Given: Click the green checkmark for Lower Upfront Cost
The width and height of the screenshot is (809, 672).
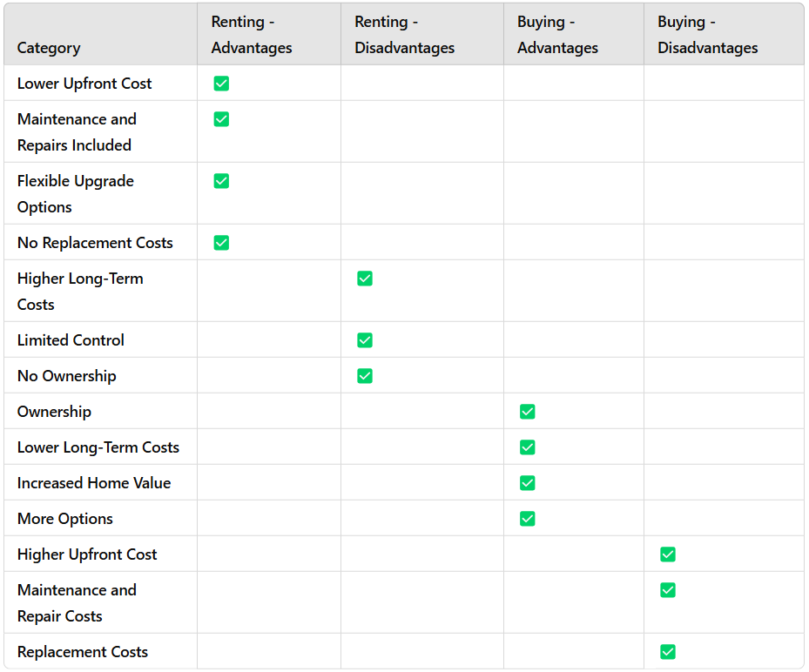Looking at the screenshot, I should point(221,84).
